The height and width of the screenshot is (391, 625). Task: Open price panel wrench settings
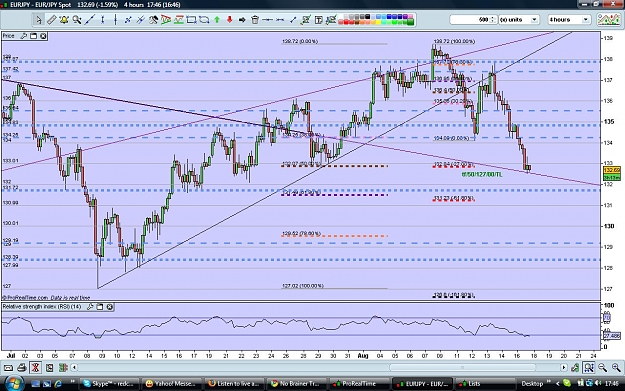24,36
